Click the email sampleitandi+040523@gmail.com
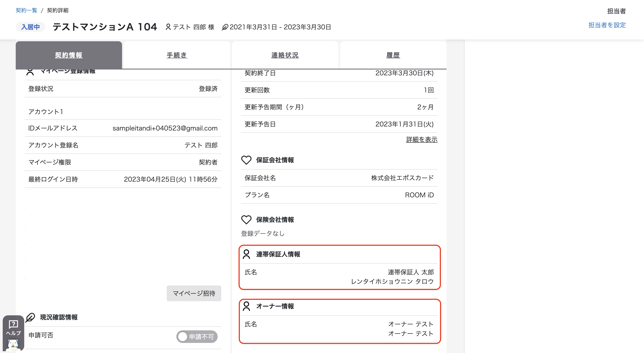This screenshot has width=644, height=353. (165, 128)
